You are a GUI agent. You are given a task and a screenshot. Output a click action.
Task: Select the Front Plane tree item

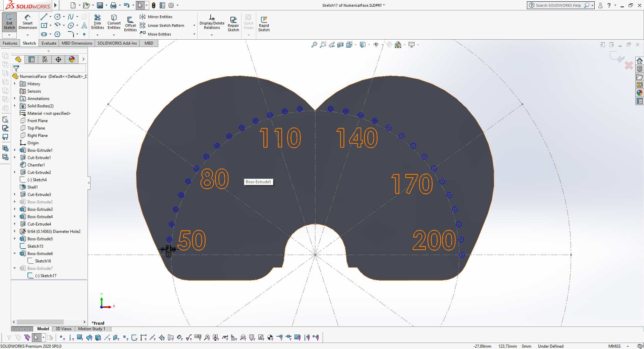(34, 121)
